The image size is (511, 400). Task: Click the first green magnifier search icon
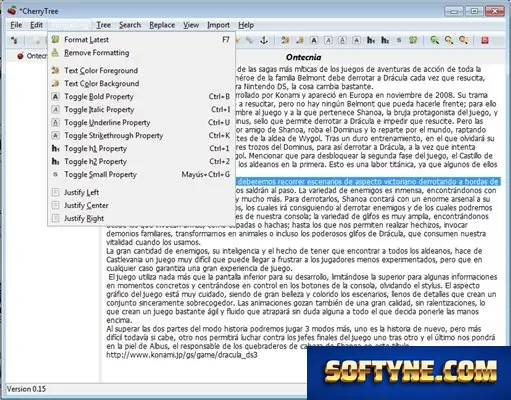click(x=434, y=40)
